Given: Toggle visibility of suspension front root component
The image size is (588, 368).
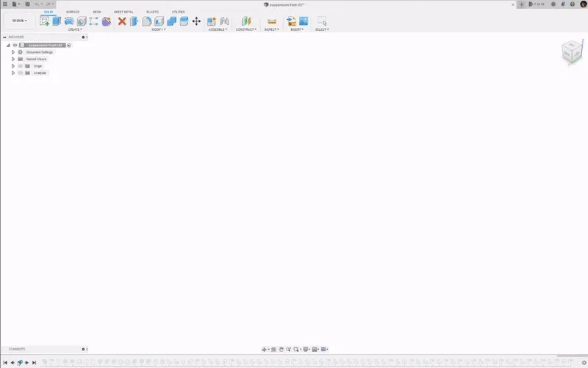Looking at the screenshot, I should (15, 45).
